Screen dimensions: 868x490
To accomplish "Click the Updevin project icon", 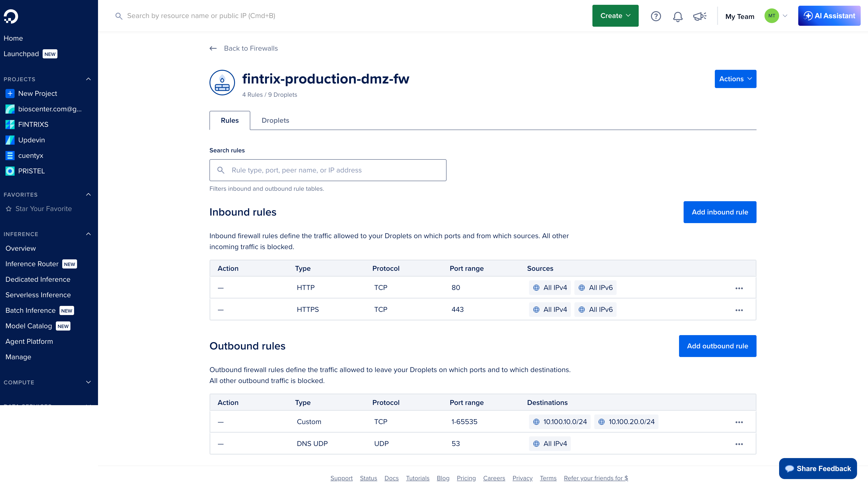I will click(10, 140).
